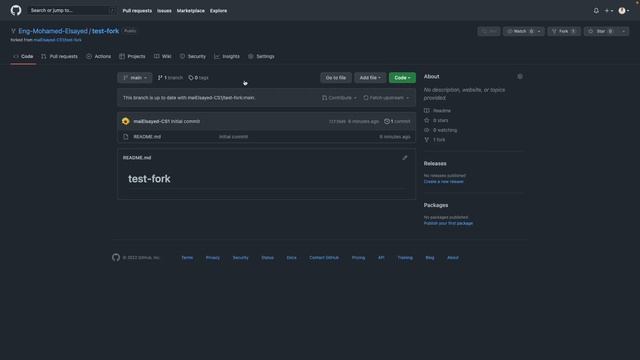
Task: Open the Blog footer link
Action: click(x=430, y=258)
